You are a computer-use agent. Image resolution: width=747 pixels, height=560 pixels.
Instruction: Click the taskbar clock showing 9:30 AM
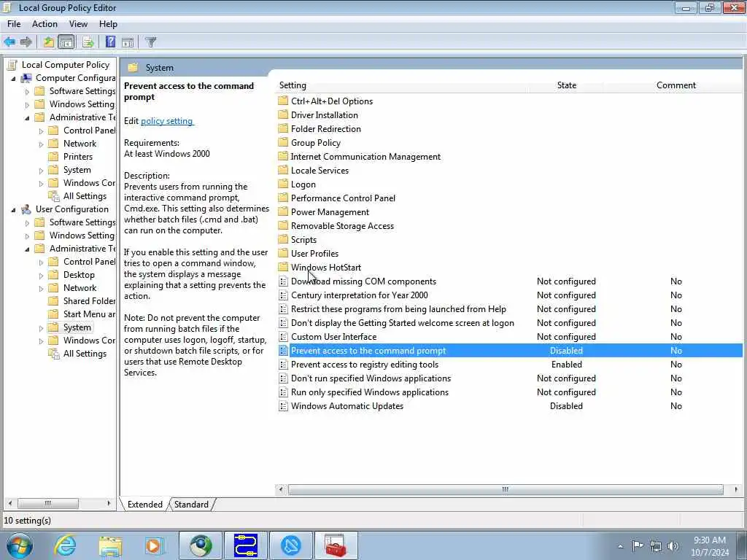click(x=710, y=546)
